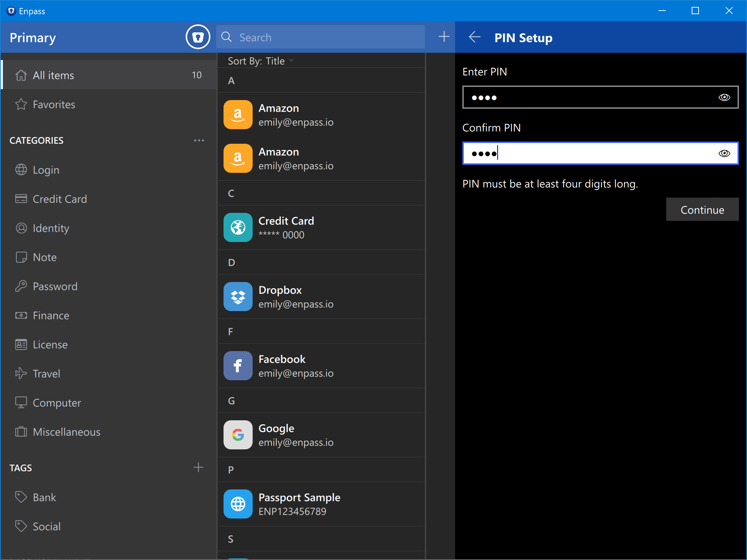Open the vault switcher shield icon
747x560 pixels.
click(x=198, y=37)
